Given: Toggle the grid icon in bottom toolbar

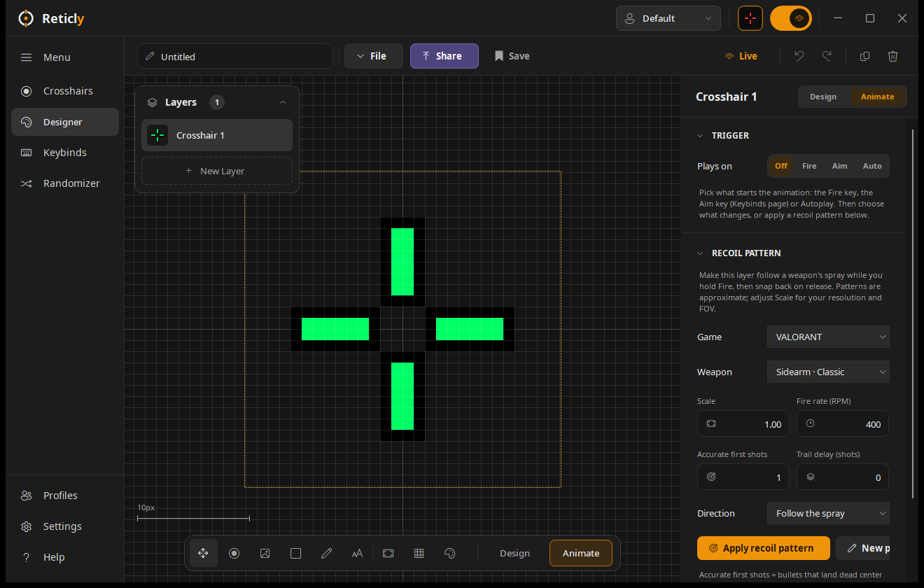Looking at the screenshot, I should (419, 553).
